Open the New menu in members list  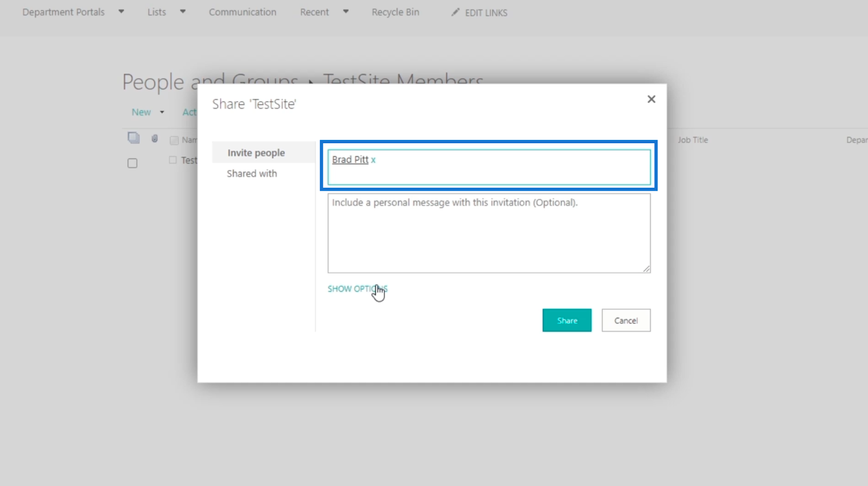click(x=141, y=112)
